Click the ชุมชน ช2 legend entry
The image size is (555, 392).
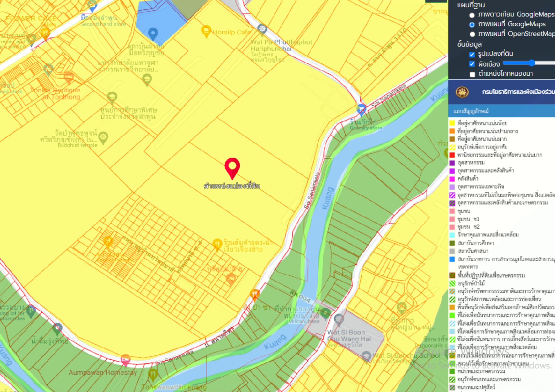468,227
